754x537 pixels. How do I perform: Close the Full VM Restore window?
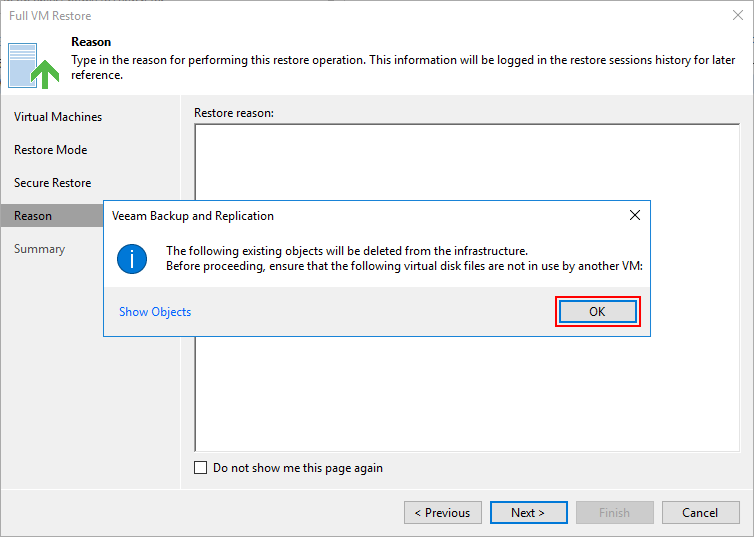click(x=738, y=15)
